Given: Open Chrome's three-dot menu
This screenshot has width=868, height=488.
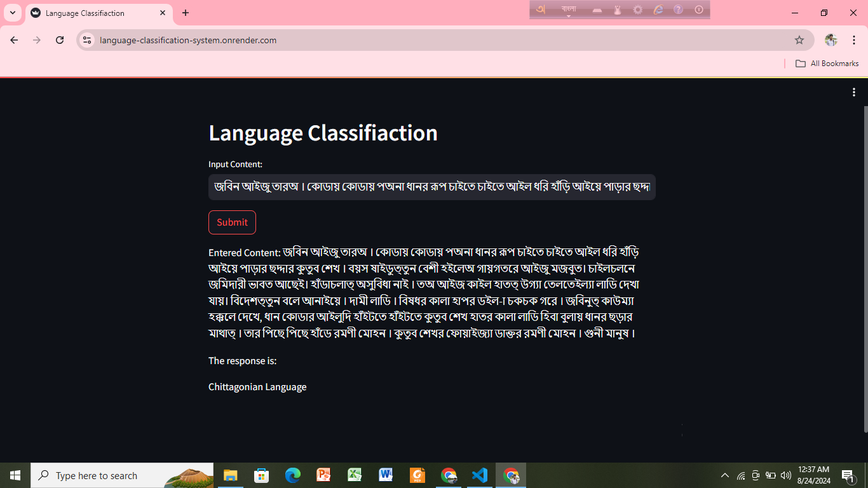Looking at the screenshot, I should [x=853, y=39].
